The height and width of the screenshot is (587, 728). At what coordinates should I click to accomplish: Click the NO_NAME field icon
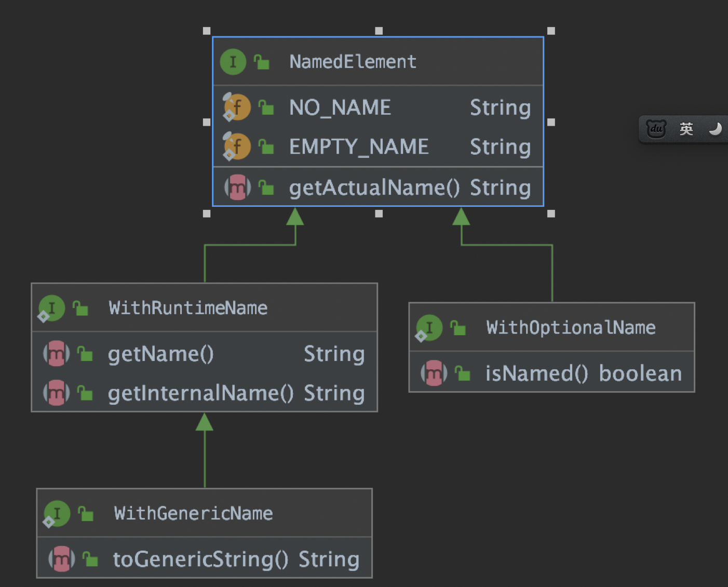tap(237, 108)
